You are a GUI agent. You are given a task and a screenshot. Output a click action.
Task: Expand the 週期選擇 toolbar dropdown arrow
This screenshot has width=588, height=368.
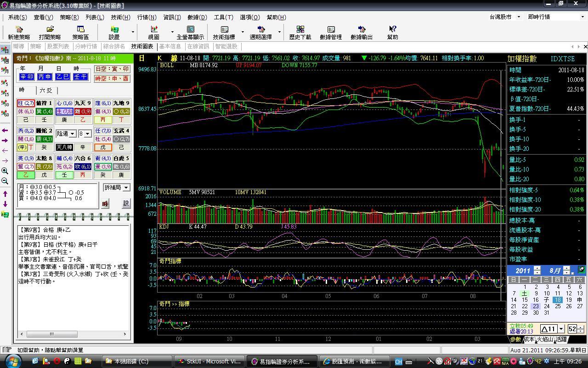coord(279,32)
